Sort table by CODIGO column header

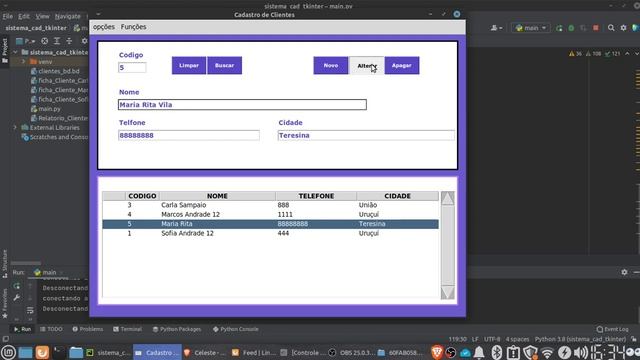tap(142, 196)
